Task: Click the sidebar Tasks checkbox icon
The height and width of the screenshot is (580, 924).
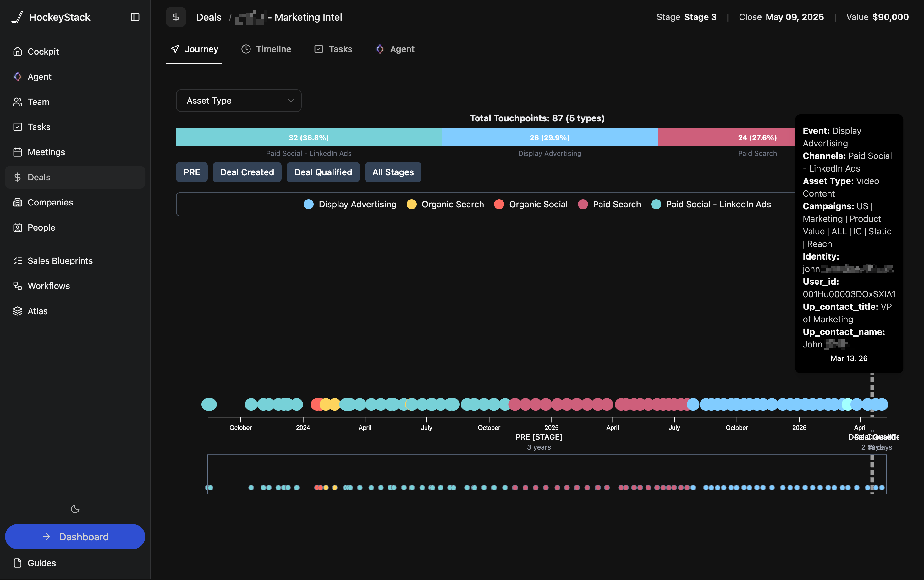Action: tap(17, 127)
